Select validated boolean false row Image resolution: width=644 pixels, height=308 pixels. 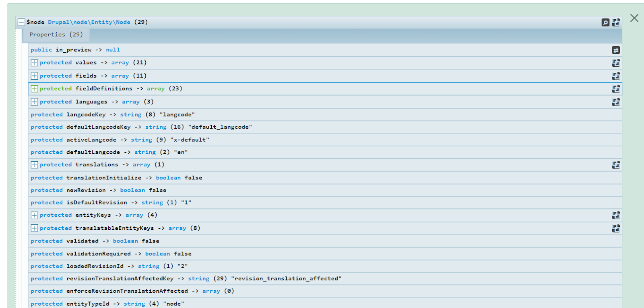325,241
